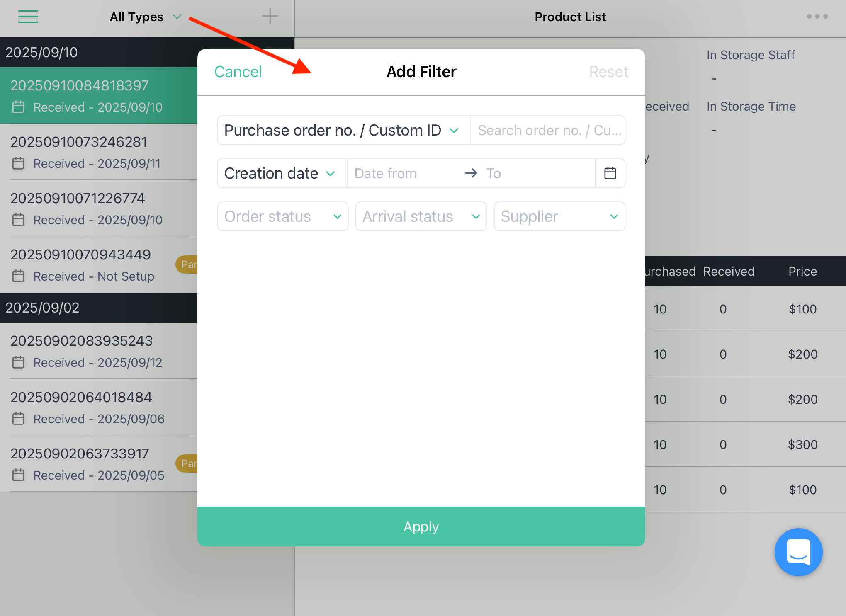Click calendar icon on order 20250902063733917

(18, 475)
